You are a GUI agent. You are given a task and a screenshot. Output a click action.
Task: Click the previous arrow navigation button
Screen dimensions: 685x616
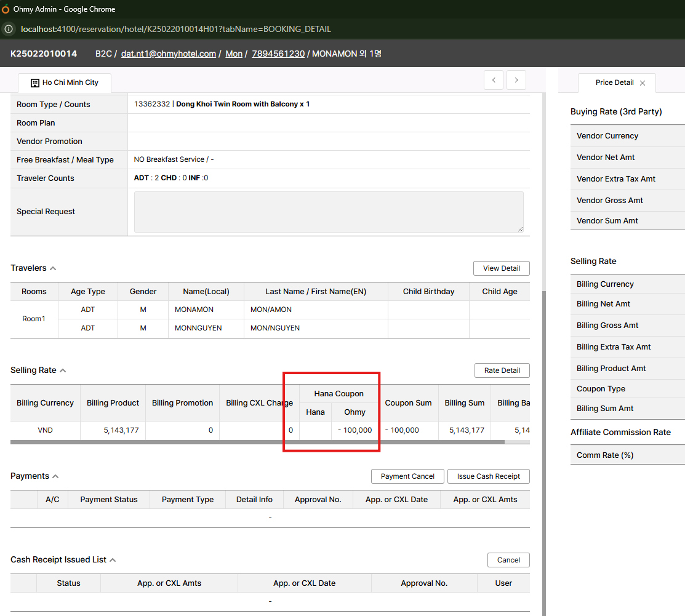[494, 80]
